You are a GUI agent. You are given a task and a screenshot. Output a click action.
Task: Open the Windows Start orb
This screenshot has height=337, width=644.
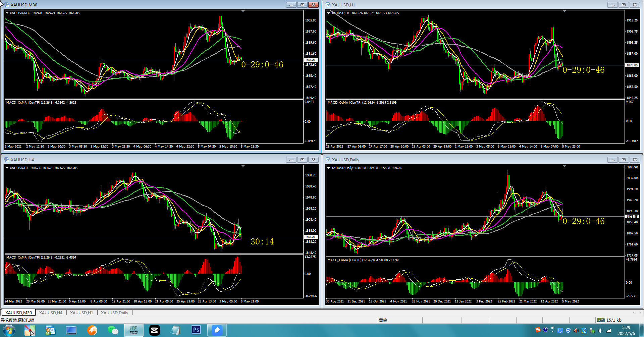point(9,330)
